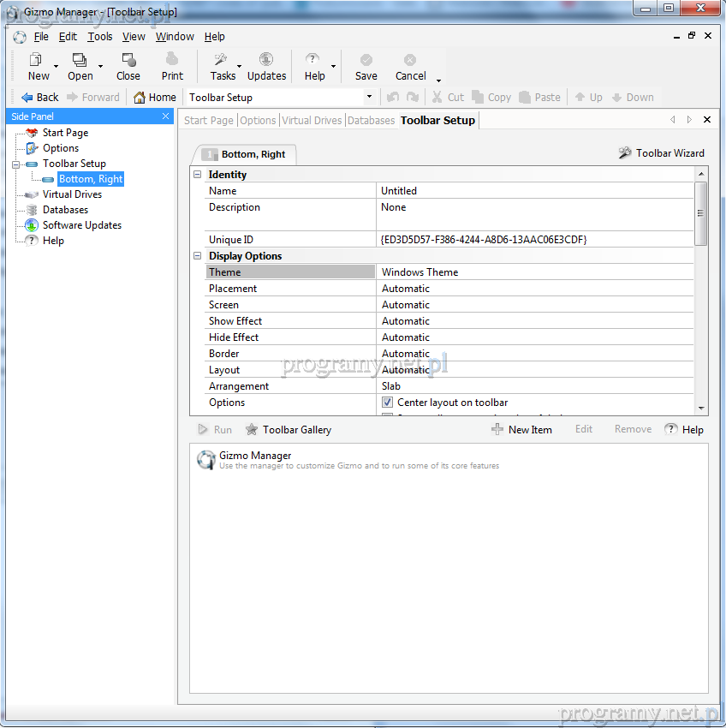Click the New Item button
This screenshot has height=728, width=726.
coord(521,430)
